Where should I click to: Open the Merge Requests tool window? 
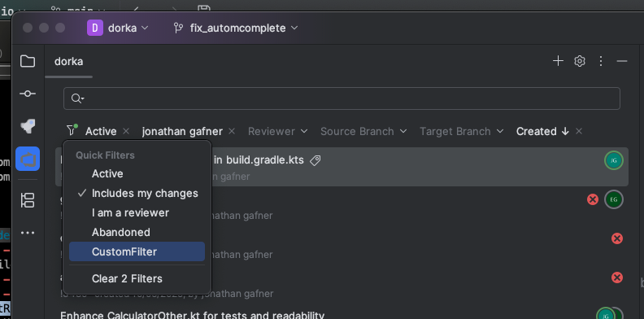(28, 159)
